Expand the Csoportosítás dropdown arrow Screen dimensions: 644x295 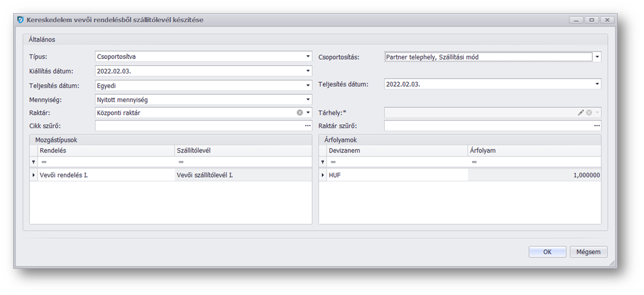(x=597, y=57)
